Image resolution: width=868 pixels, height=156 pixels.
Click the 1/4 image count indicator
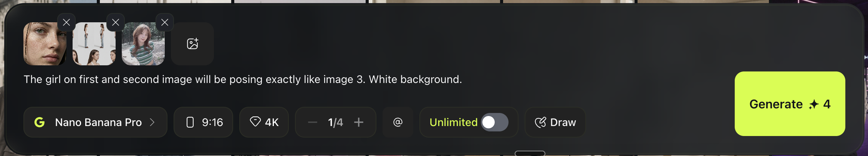(x=335, y=122)
